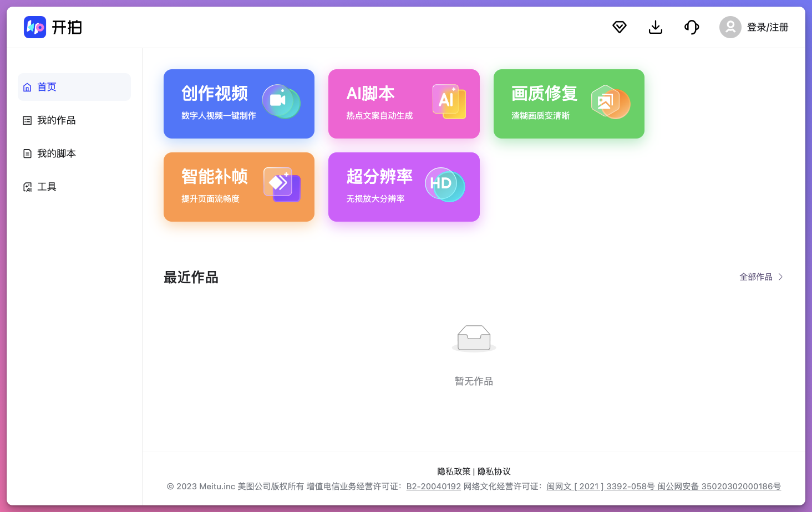This screenshot has width=812, height=512.
Task: Open 工具 from the sidebar
Action: tap(47, 187)
